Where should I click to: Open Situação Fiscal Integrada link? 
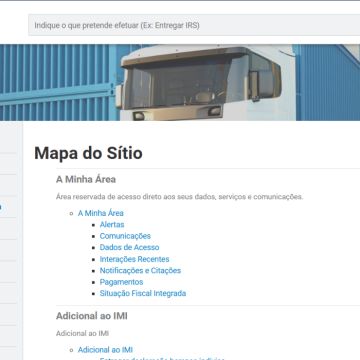point(143,293)
